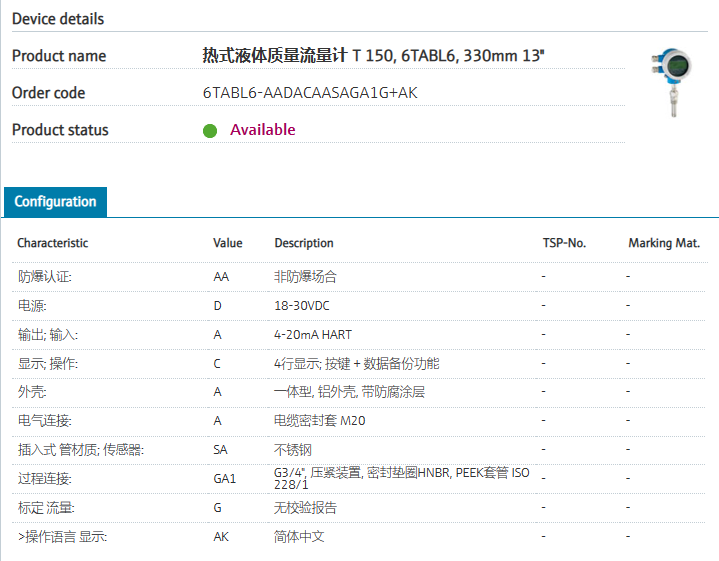719x561 pixels.
Task: Select value SA for sensor material
Action: click(220, 450)
